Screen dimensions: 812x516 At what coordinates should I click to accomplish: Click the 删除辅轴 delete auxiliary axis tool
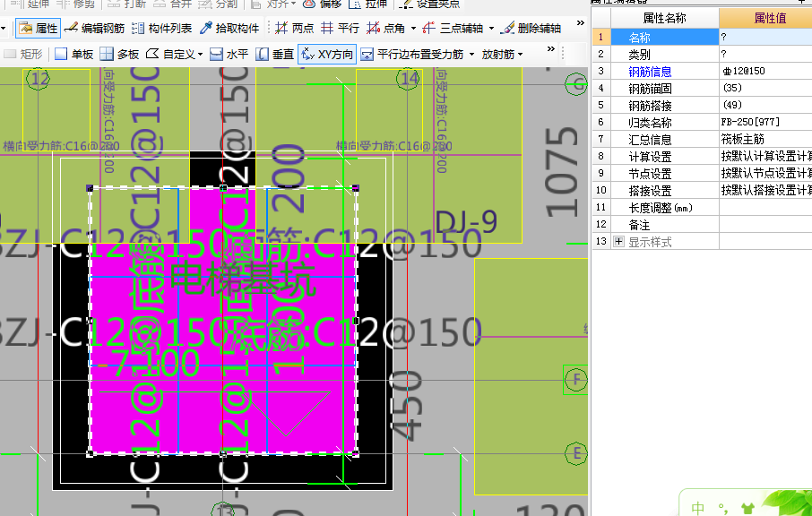(x=531, y=28)
